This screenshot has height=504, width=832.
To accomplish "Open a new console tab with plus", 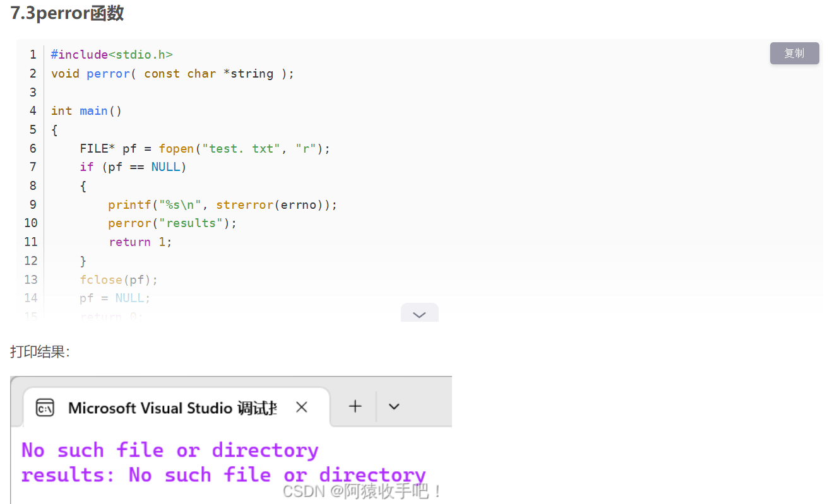I will 355,406.
